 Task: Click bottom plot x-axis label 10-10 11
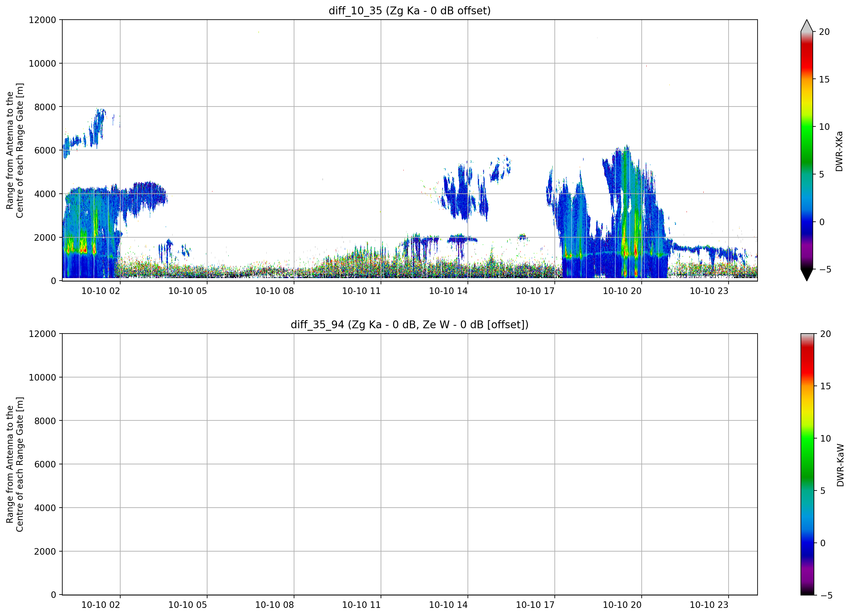coord(361,605)
